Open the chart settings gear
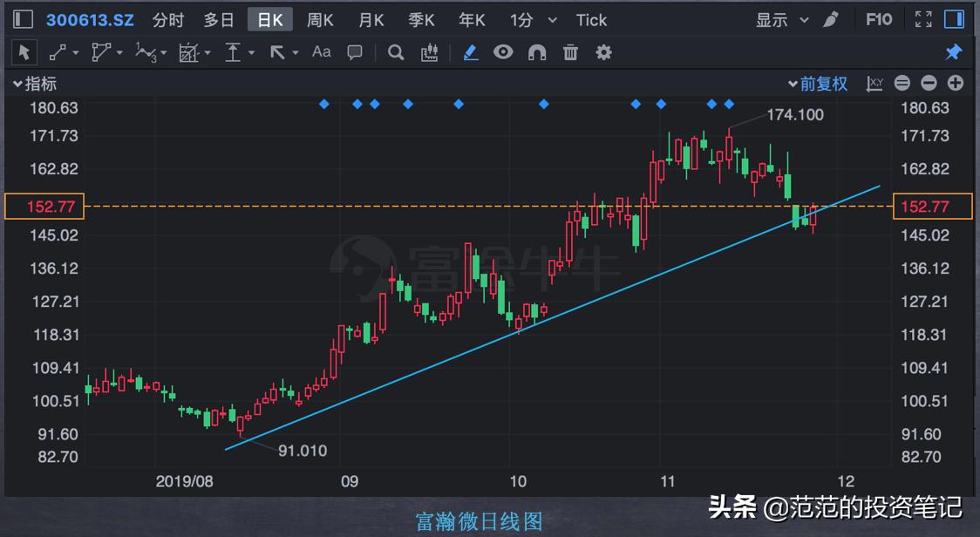The width and height of the screenshot is (980, 537). coord(603,52)
